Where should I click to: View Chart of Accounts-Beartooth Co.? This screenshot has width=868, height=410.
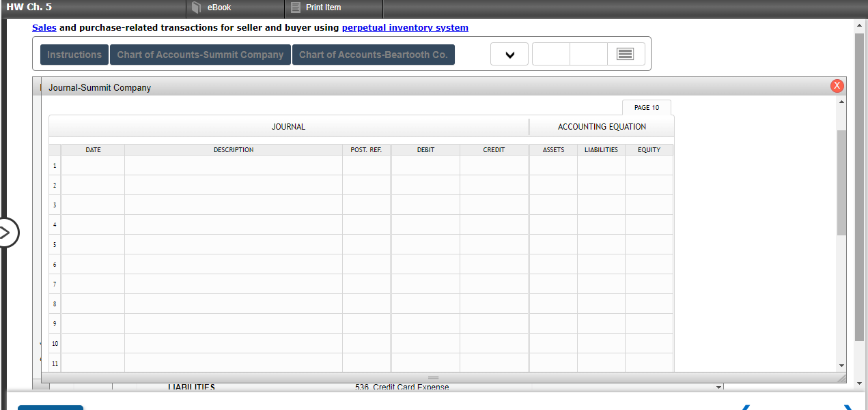(373, 55)
